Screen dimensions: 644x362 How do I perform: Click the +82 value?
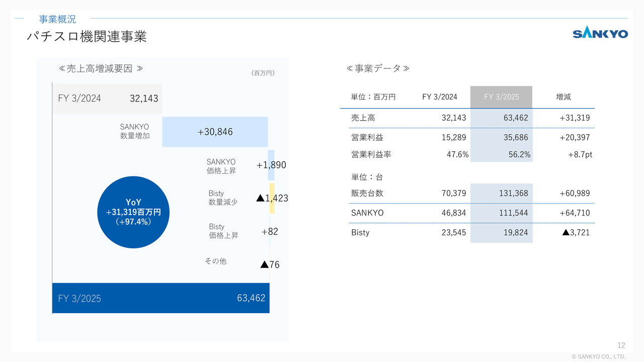pos(270,232)
